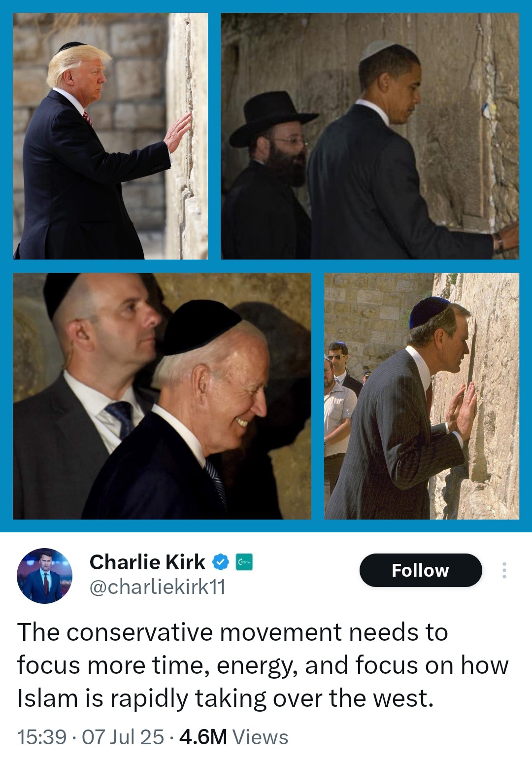The image size is (532, 763).
Task: Open top-right photo with man in black hat
Action: coord(370,136)
